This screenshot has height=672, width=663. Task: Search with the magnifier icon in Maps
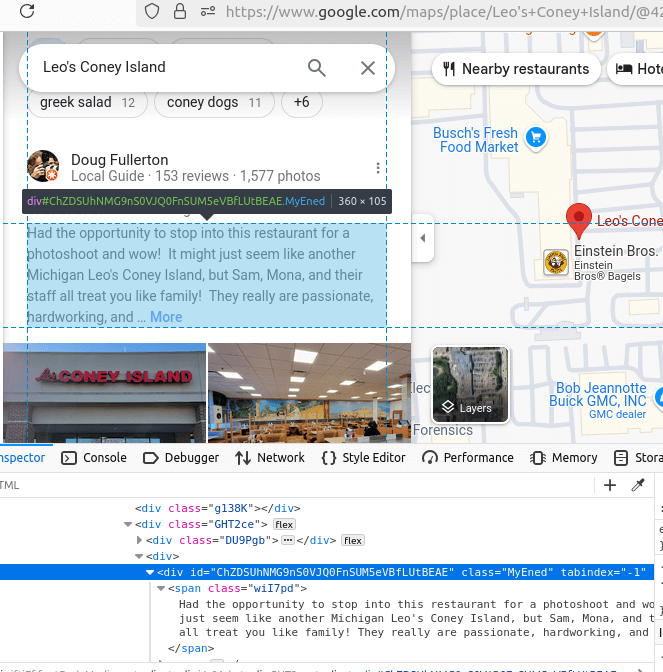coord(317,68)
